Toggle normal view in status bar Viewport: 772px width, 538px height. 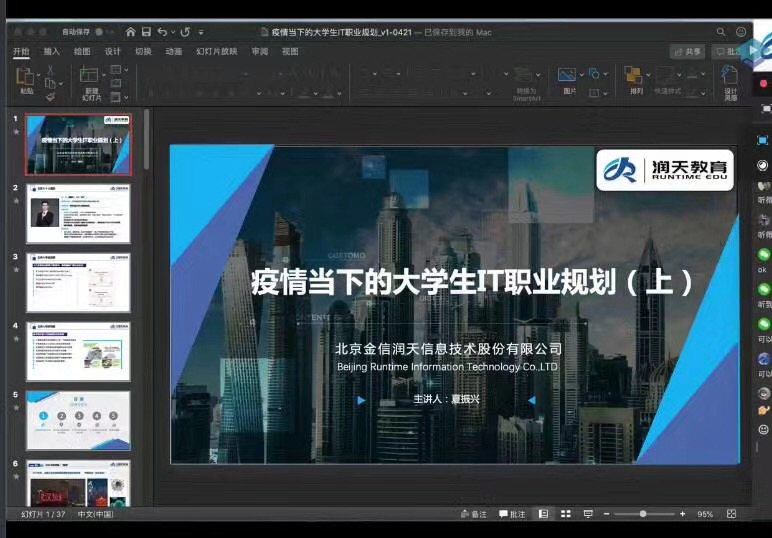(x=543, y=514)
